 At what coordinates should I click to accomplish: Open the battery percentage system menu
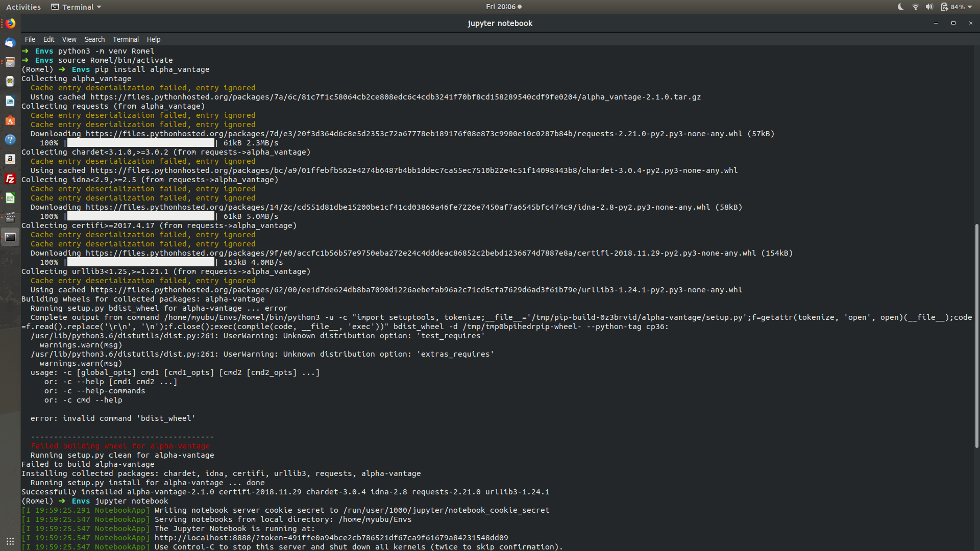point(958,7)
